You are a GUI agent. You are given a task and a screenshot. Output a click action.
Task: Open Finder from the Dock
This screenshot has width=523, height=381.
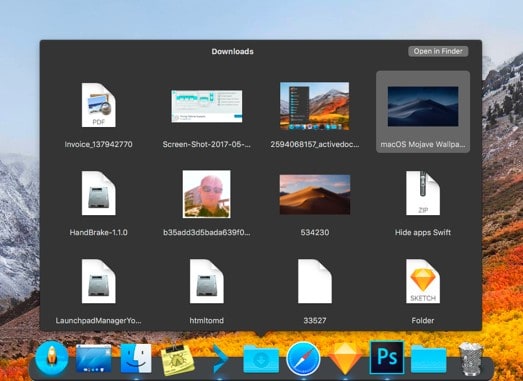136,358
